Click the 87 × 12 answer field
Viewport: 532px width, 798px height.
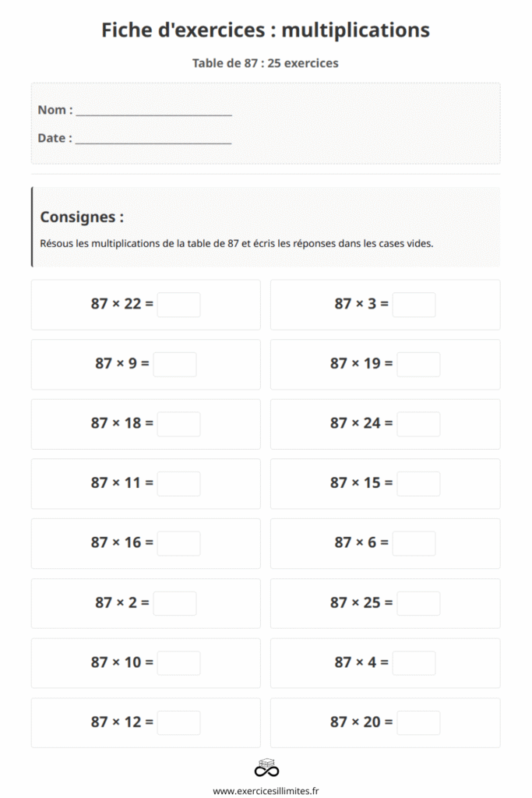[178, 722]
